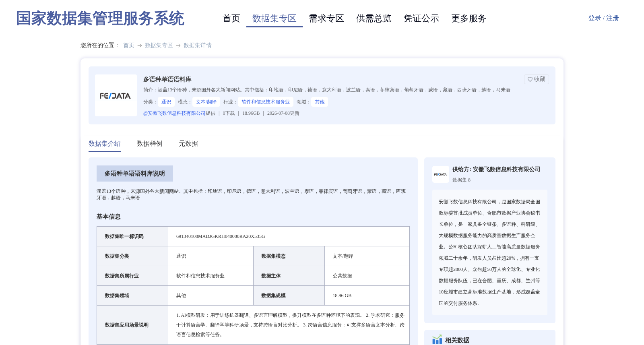Click the 相关数据 chart icon
Screen dimensions: 644x345
click(x=437, y=340)
